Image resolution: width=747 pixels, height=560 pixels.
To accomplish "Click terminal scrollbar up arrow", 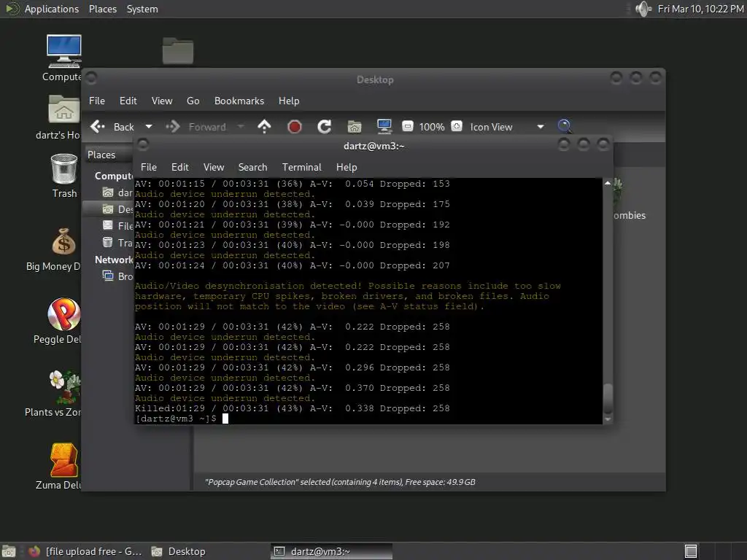I will [x=608, y=183].
